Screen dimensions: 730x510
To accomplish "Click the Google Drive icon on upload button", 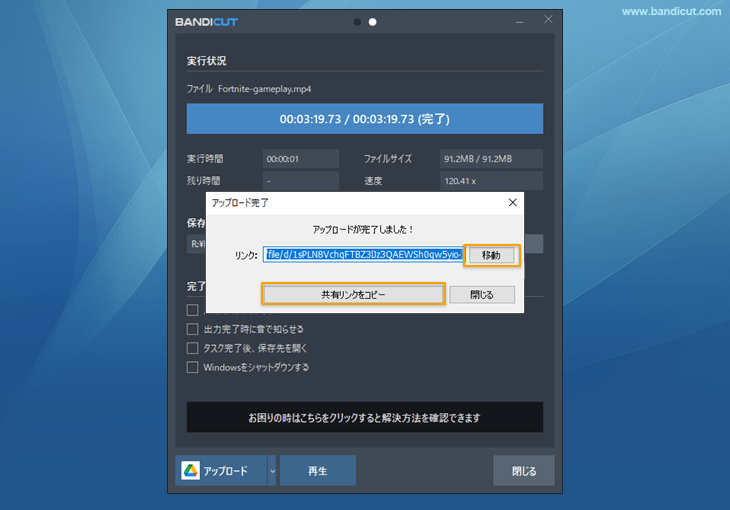I will pyautogui.click(x=190, y=471).
